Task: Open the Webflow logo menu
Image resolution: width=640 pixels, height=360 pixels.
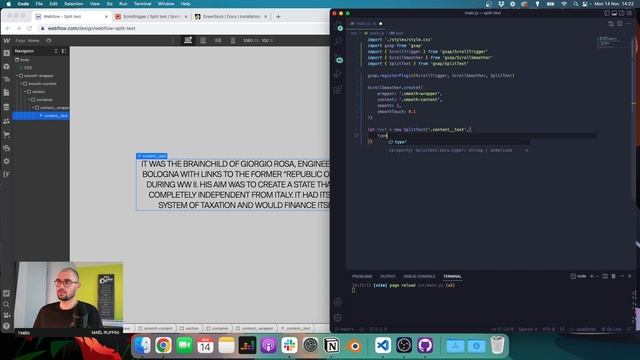Action: pos(7,40)
